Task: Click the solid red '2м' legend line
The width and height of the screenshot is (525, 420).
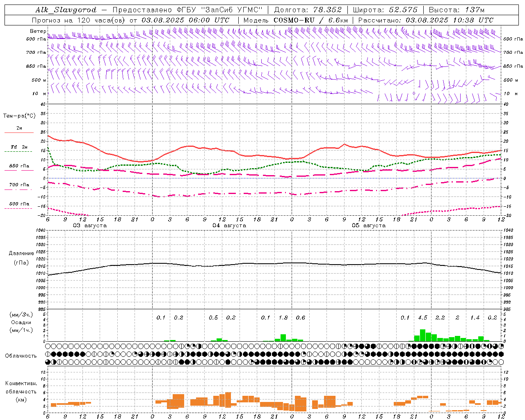Action: [19, 132]
